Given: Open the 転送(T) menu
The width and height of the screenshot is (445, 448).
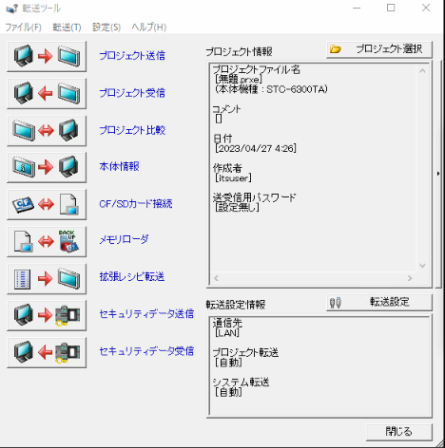Looking at the screenshot, I should tap(67, 27).
